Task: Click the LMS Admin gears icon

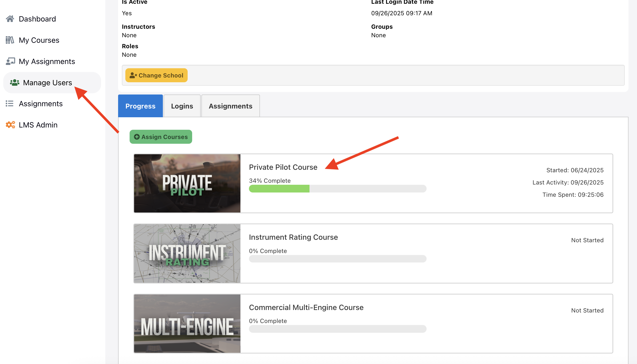Action: pyautogui.click(x=10, y=125)
